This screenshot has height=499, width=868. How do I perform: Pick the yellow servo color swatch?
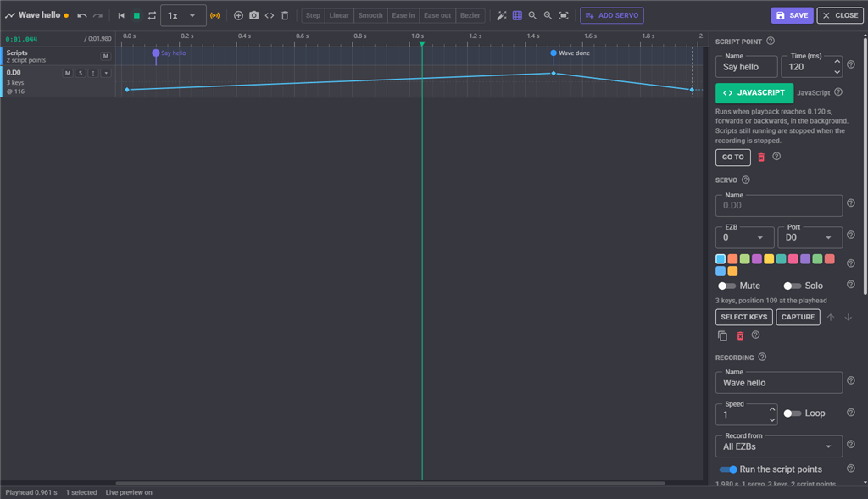(769, 259)
